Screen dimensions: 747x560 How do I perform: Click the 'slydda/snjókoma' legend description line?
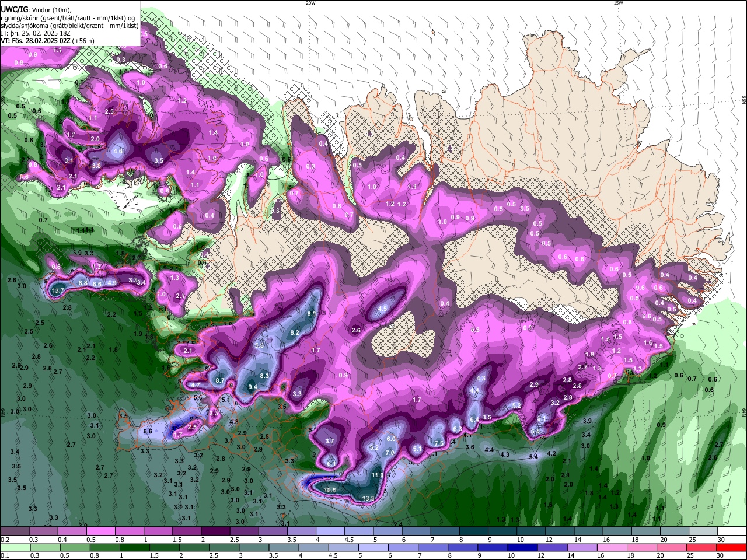click(x=69, y=26)
